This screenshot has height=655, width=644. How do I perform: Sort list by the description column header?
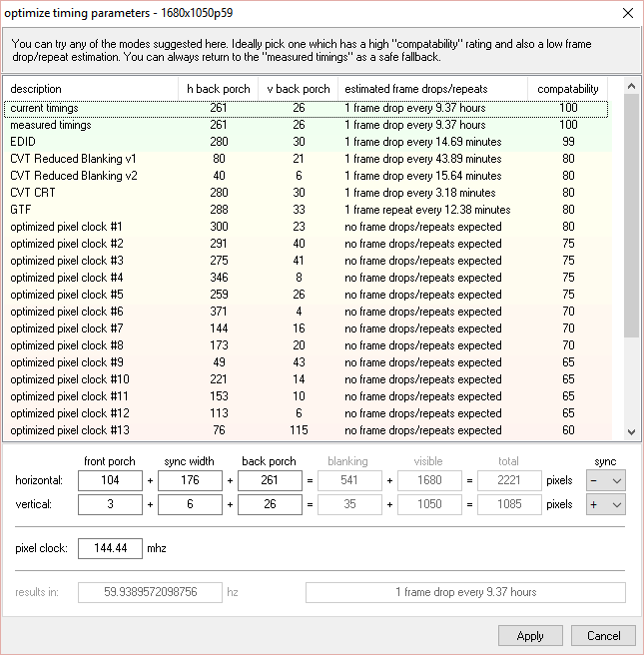click(90, 89)
